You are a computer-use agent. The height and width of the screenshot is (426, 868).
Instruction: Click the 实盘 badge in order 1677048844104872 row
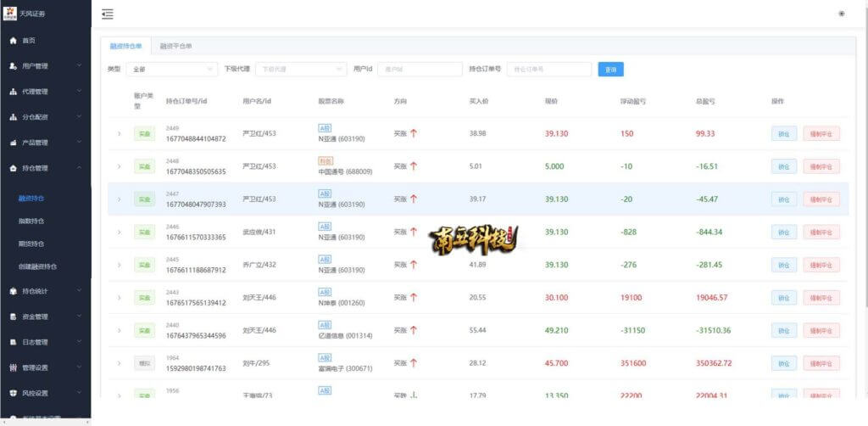point(144,133)
